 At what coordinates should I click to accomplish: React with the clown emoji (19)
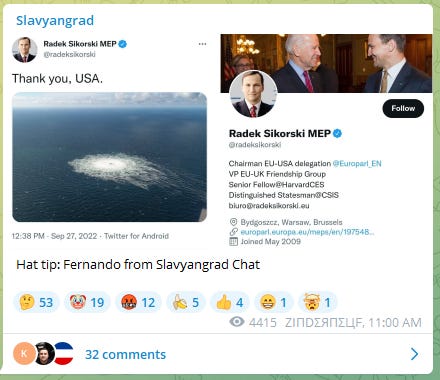click(87, 302)
